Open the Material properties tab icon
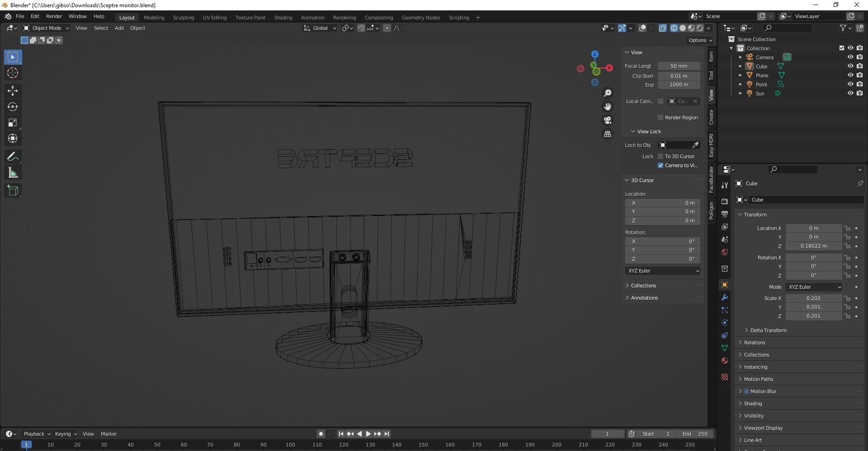The height and width of the screenshot is (451, 868). pos(725,361)
